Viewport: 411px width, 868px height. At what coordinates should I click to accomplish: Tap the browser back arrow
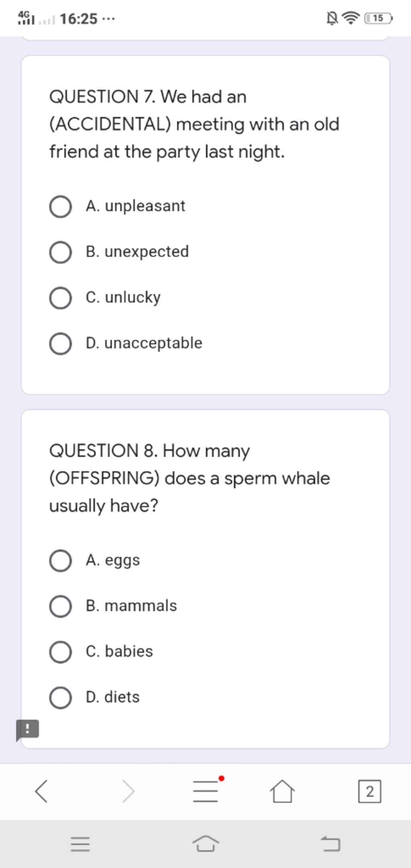click(x=41, y=791)
